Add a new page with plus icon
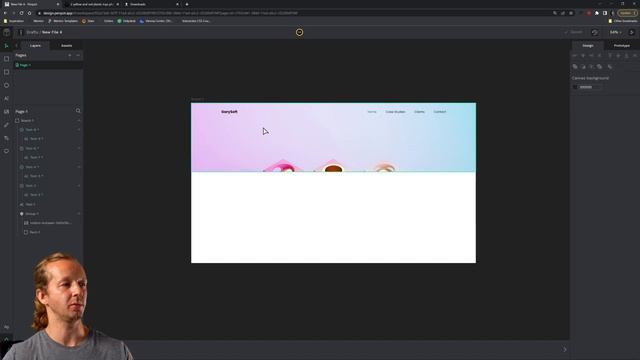The image size is (640, 360). point(70,55)
